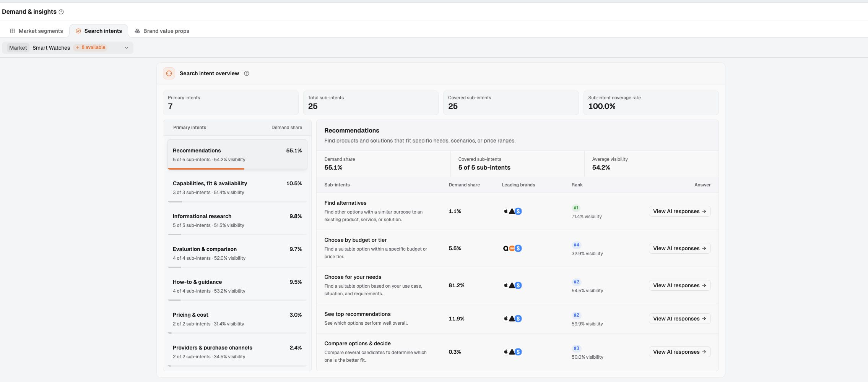The image size is (868, 382).
Task: Click #2 rank badge for Choose for your needs
Action: click(576, 282)
